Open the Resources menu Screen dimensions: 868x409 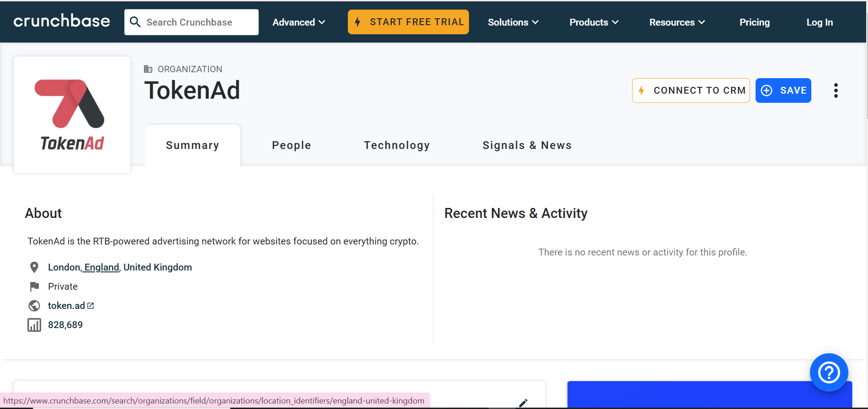point(677,22)
